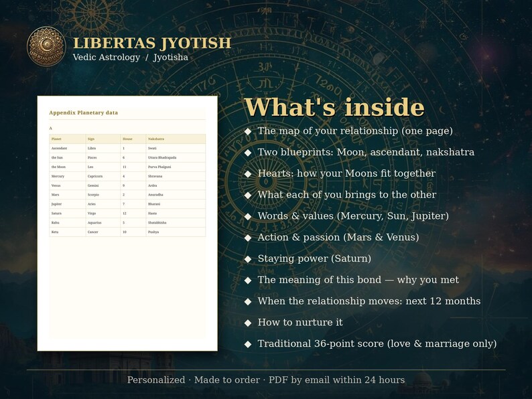Select the 'Jupiter' row in the planetary table
532x399 pixels.
pos(127,204)
